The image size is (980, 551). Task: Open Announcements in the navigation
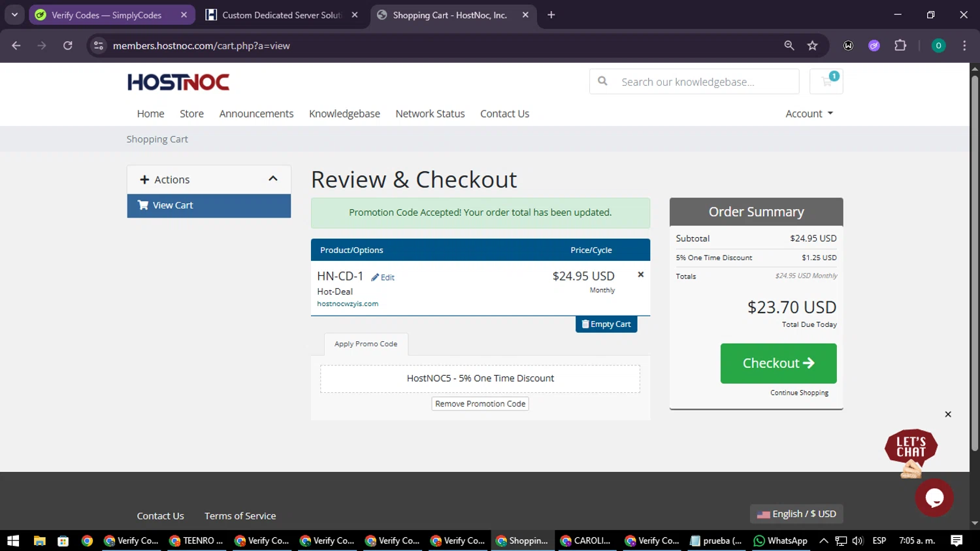[x=256, y=114]
